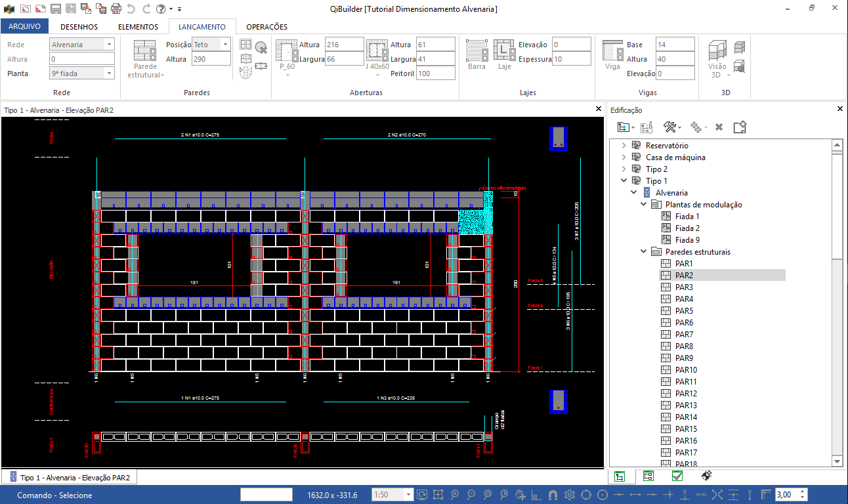Collapse the Tipo 1 tree node

tap(624, 181)
